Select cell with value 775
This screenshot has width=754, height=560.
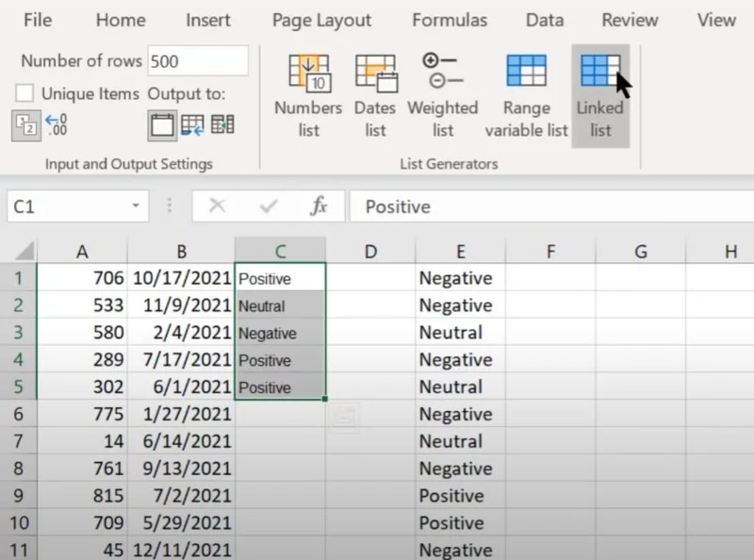[82, 414]
